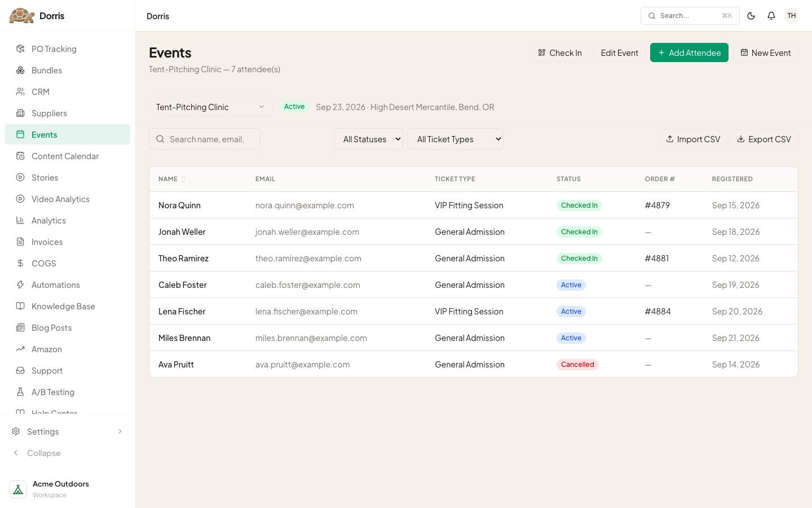The image size is (812, 508).
Task: Click the Export CSV button
Action: [764, 139]
